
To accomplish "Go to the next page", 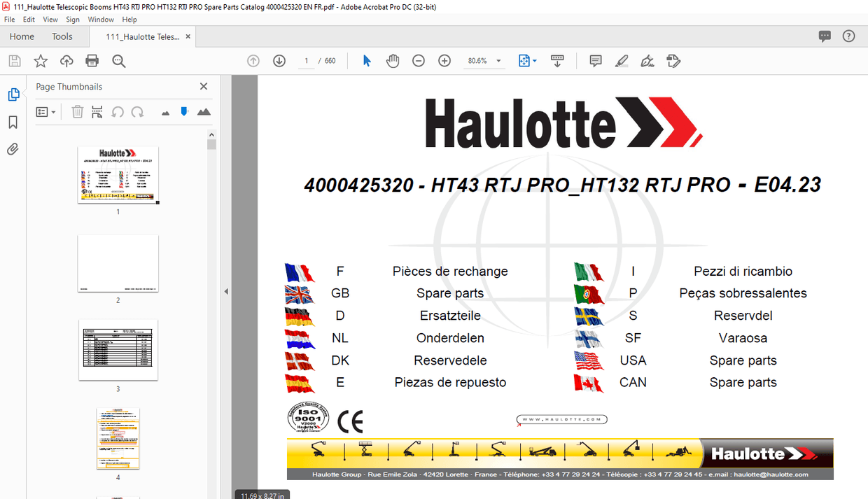I will [x=279, y=61].
